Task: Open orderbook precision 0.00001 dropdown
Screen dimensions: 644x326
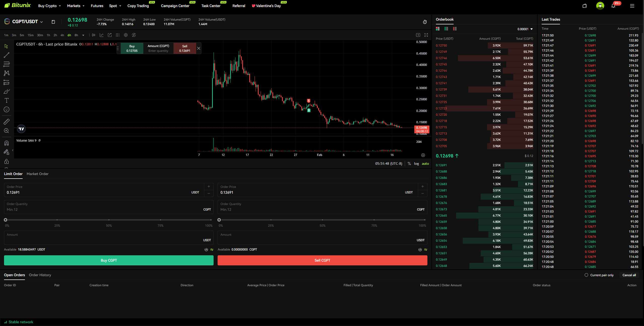Action: click(x=525, y=29)
